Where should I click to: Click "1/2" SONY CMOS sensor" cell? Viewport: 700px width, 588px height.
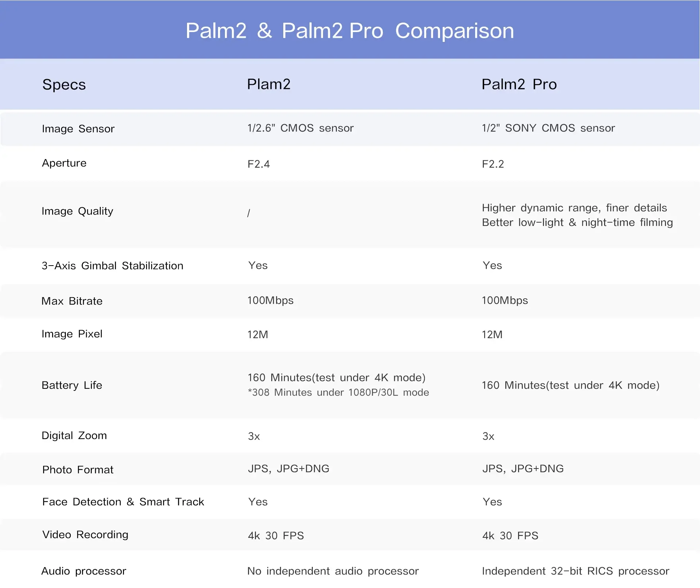pos(548,128)
